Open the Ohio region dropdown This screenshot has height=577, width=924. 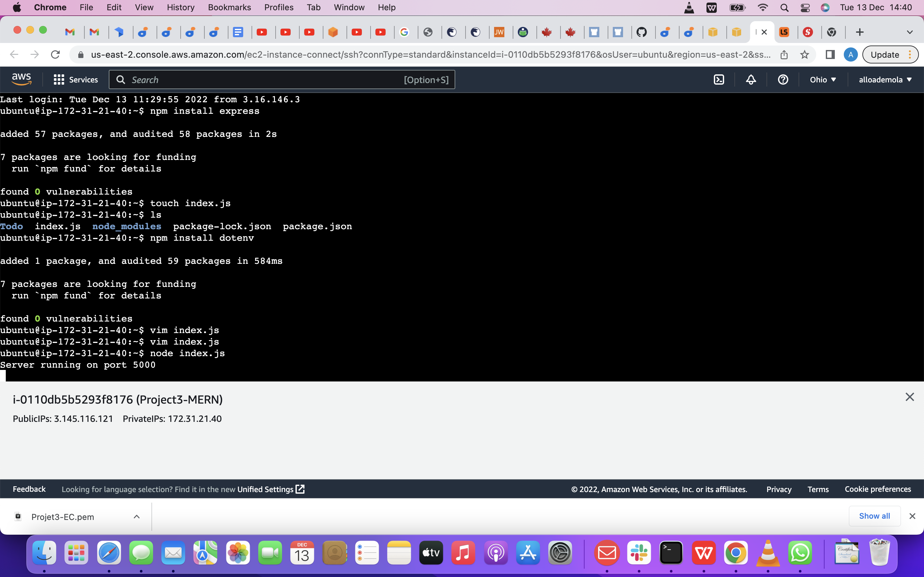point(823,79)
